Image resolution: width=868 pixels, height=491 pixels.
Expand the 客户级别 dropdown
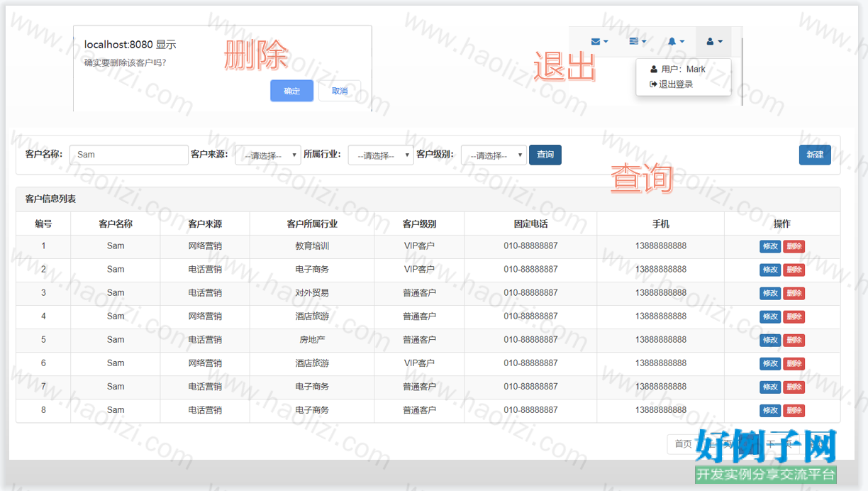click(x=494, y=155)
